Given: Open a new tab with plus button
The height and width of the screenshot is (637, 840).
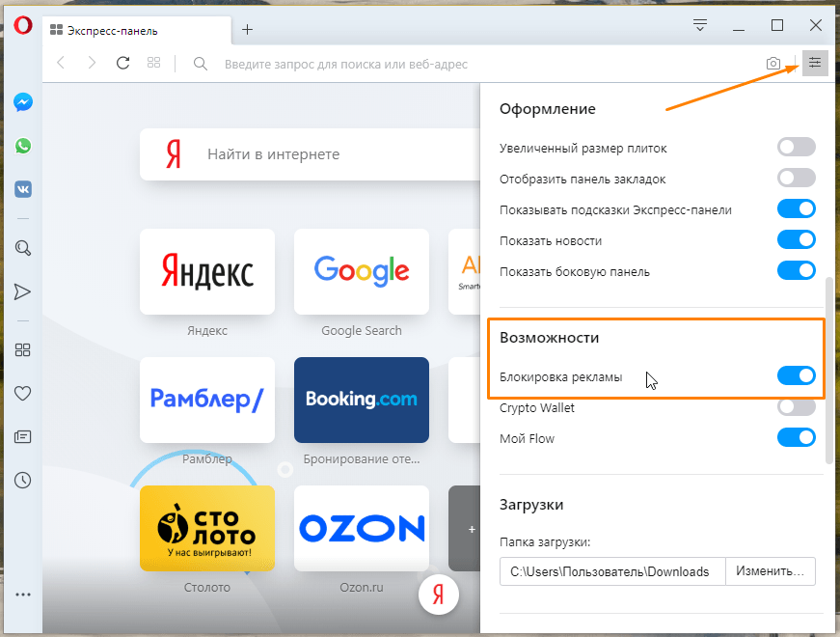Looking at the screenshot, I should pyautogui.click(x=247, y=30).
